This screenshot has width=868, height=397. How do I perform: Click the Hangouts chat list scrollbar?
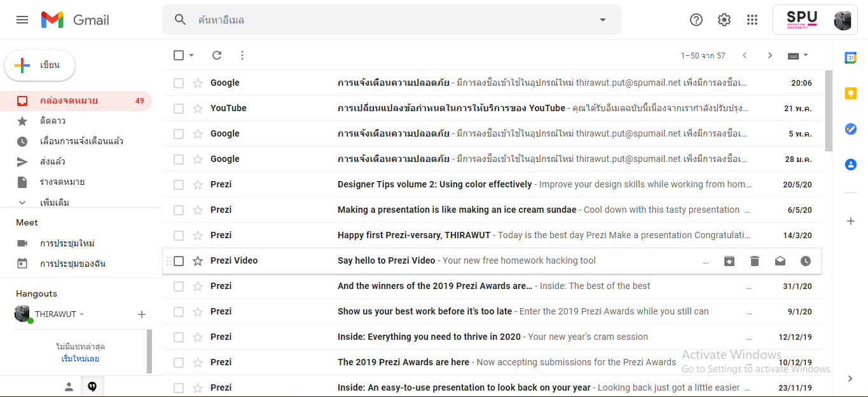149,351
